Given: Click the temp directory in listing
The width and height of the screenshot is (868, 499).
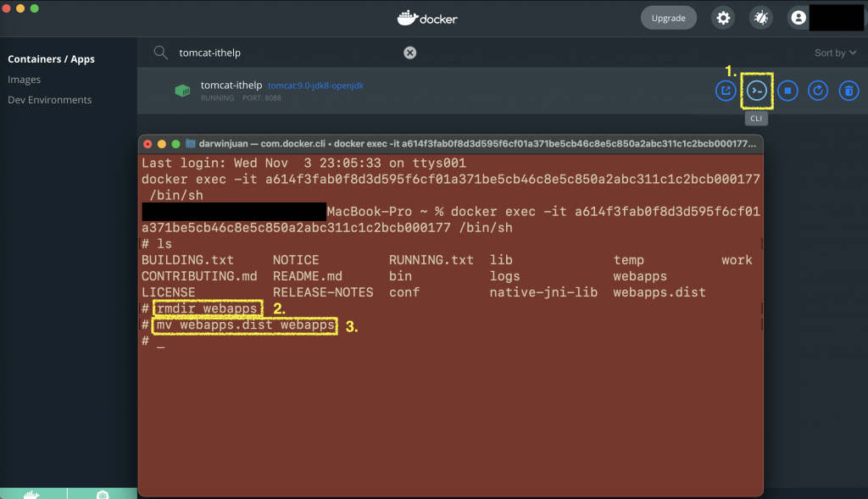Looking at the screenshot, I should coord(628,260).
